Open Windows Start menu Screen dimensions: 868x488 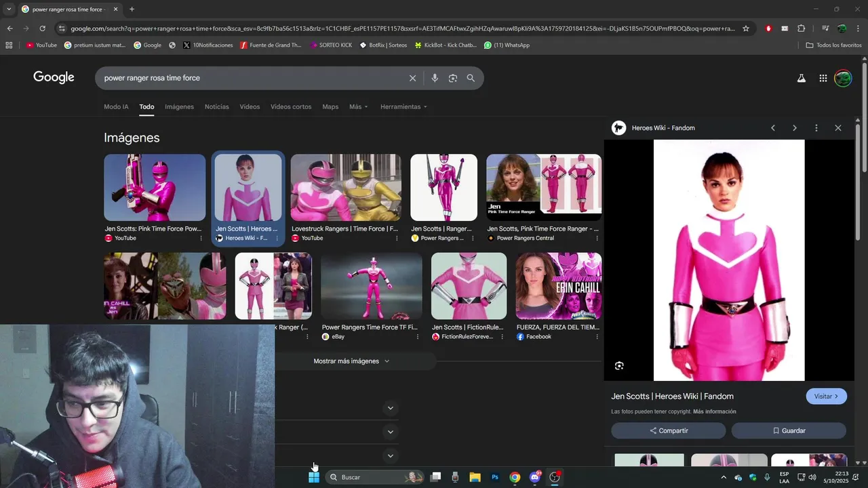314,477
